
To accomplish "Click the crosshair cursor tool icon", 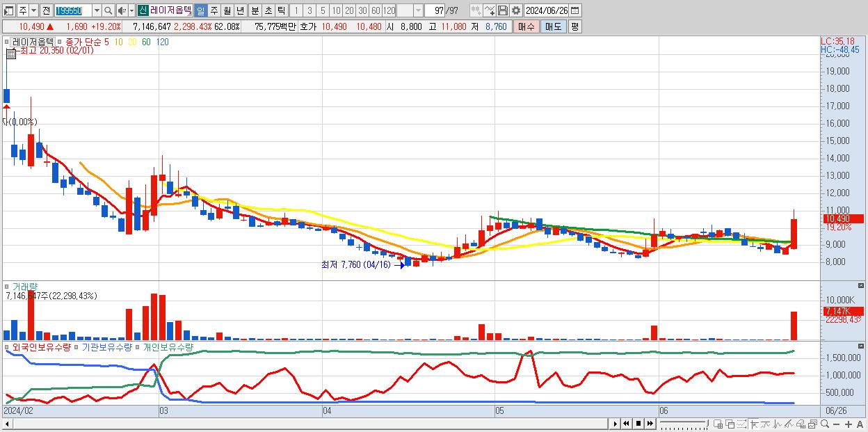I will pyautogui.click(x=754, y=424).
